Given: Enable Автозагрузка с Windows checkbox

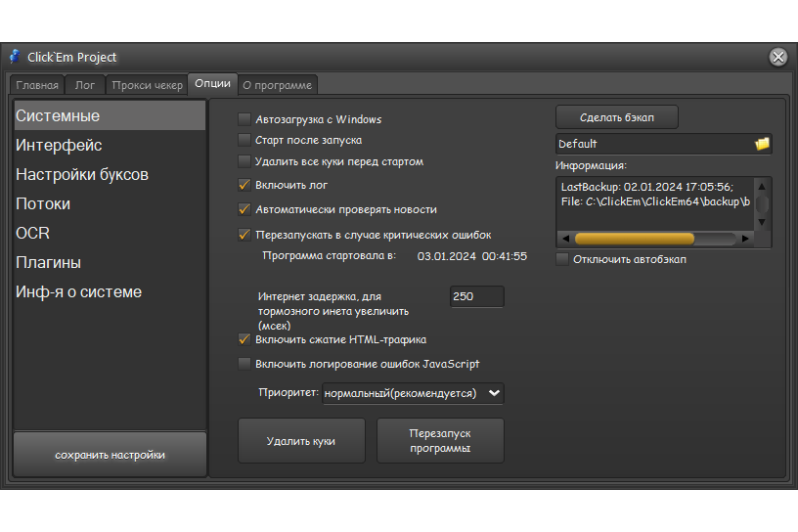Looking at the screenshot, I should tap(244, 119).
